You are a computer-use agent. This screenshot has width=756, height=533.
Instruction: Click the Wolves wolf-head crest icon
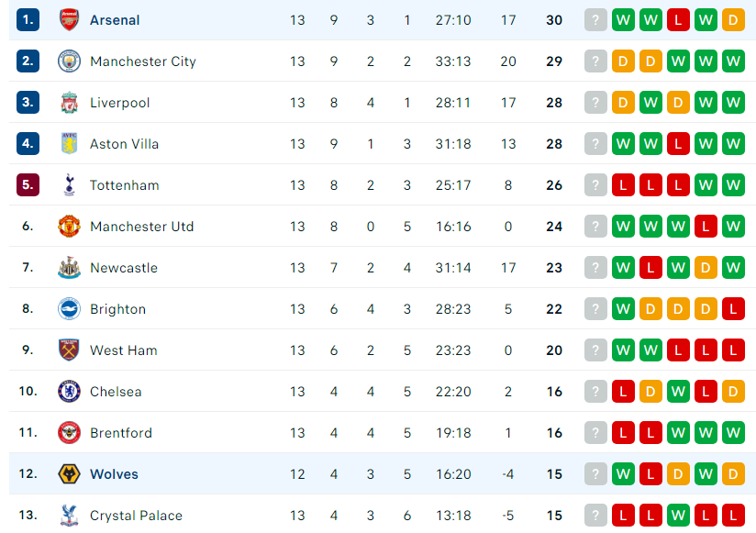pyautogui.click(x=69, y=474)
